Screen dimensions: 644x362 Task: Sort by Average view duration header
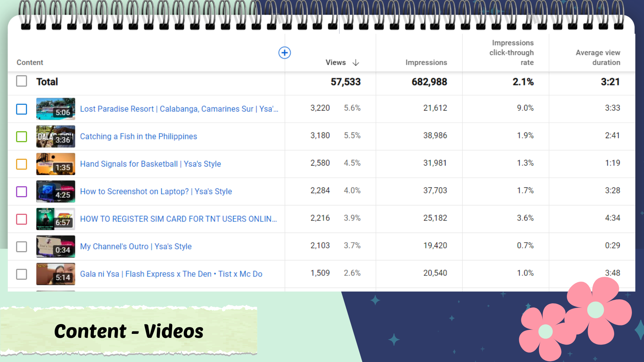pyautogui.click(x=598, y=57)
